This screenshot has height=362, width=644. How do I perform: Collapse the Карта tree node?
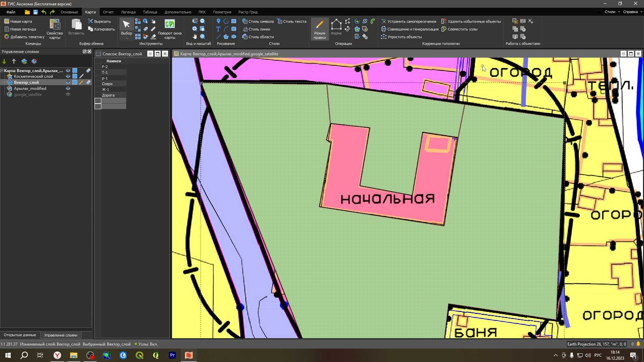pyautogui.click(x=2, y=71)
